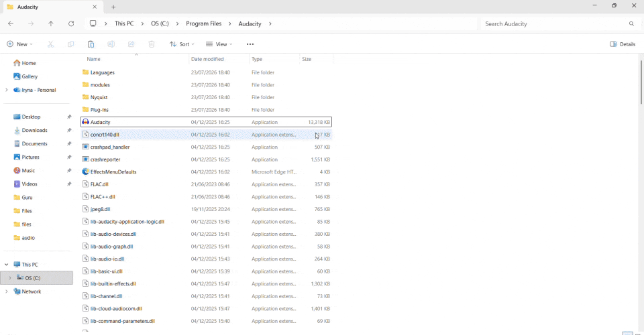The image size is (644, 335).
Task: Click the search magnifier icon
Action: click(631, 23)
